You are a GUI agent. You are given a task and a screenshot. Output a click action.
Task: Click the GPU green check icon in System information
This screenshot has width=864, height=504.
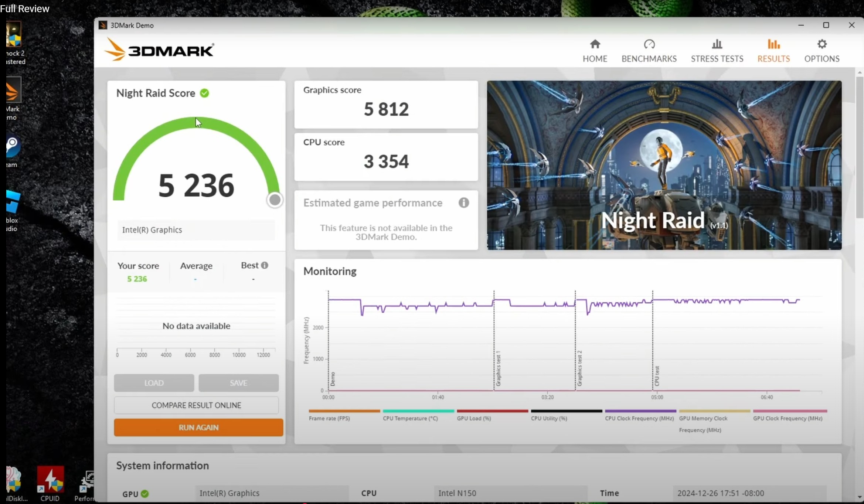[x=145, y=494]
